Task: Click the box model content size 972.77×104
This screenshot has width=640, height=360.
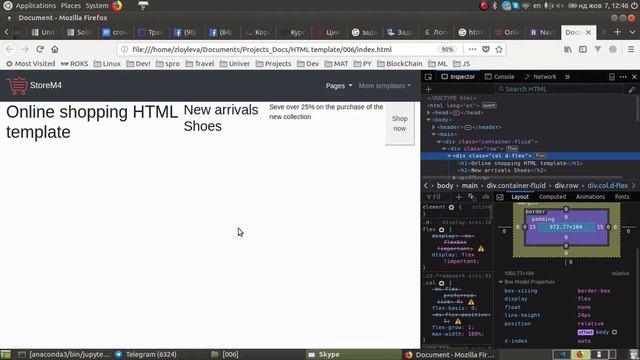Action: coord(565,227)
